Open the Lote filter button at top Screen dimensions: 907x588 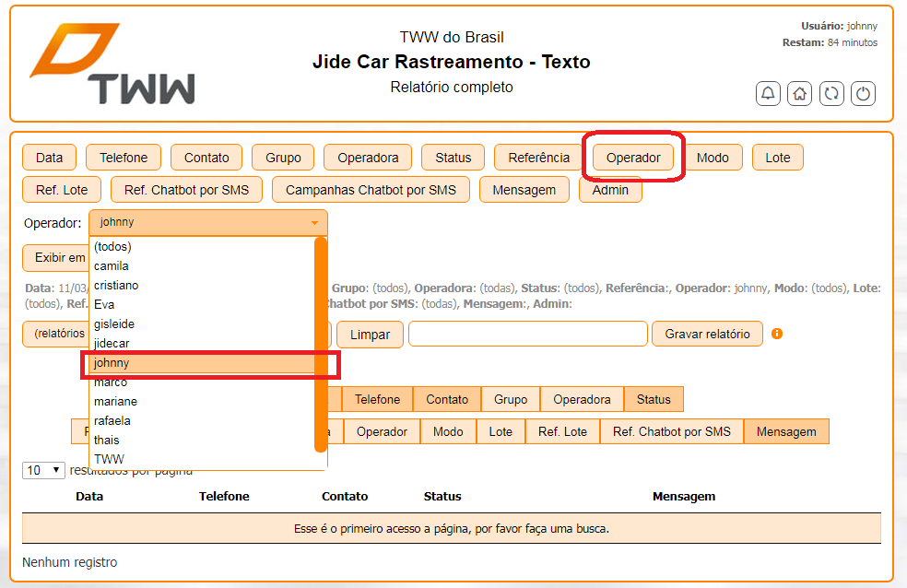[777, 158]
